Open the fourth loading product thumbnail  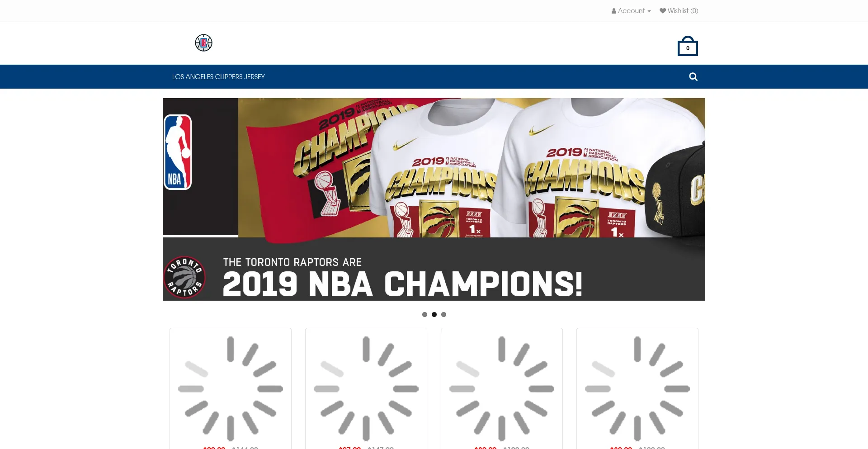coord(637,388)
